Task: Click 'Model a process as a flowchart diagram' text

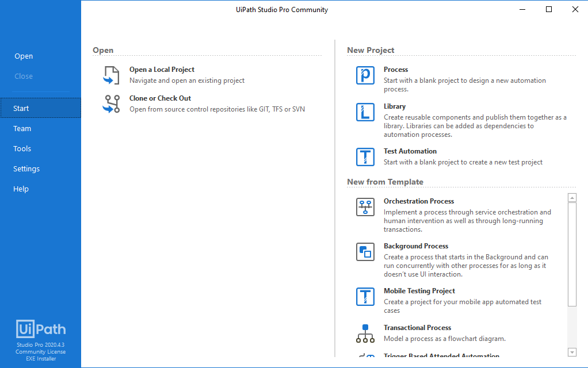Action: point(444,339)
